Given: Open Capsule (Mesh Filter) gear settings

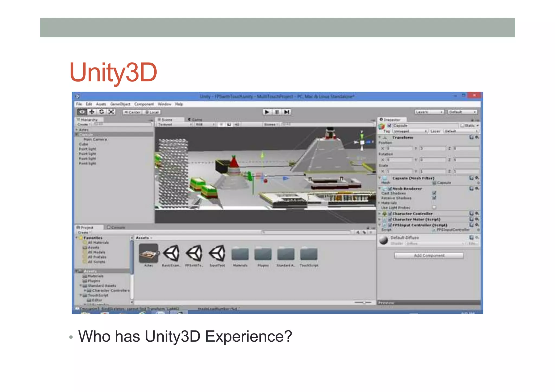Looking at the screenshot, I should tap(477, 178).
